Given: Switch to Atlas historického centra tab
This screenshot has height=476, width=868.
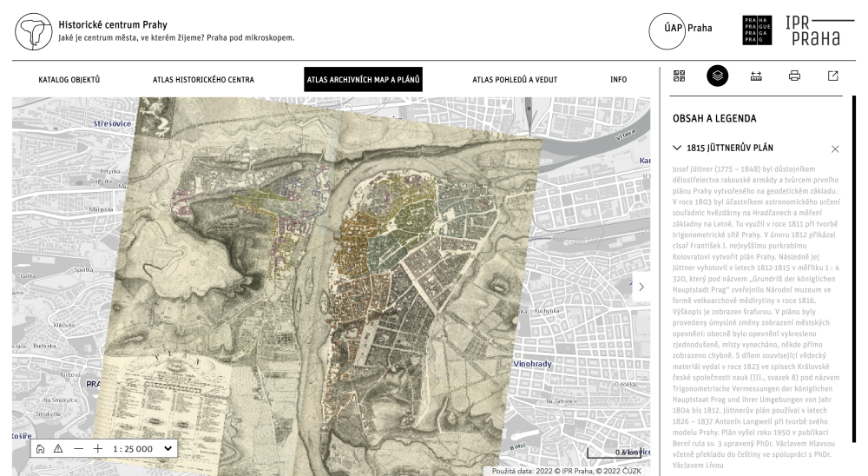Looking at the screenshot, I should pos(203,80).
